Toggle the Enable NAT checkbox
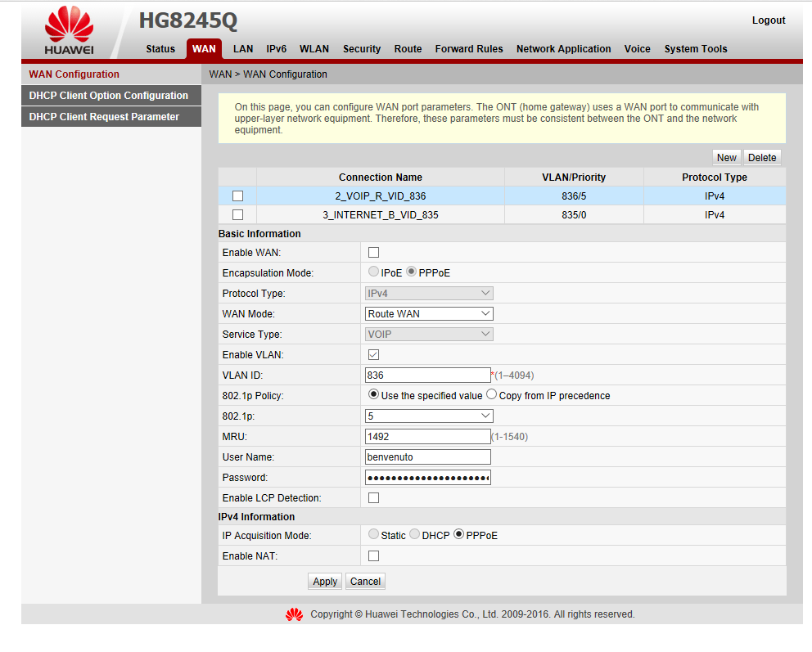 (x=373, y=555)
